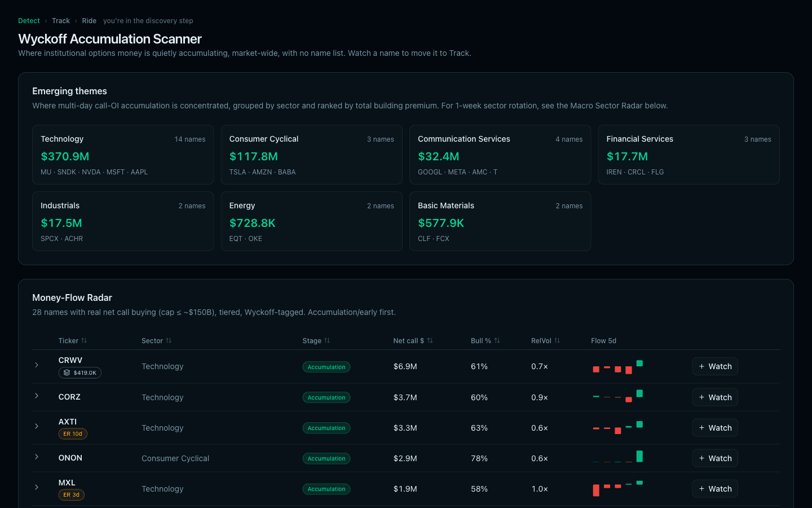
Task: Expand the MXL row chevron
Action: click(37, 487)
